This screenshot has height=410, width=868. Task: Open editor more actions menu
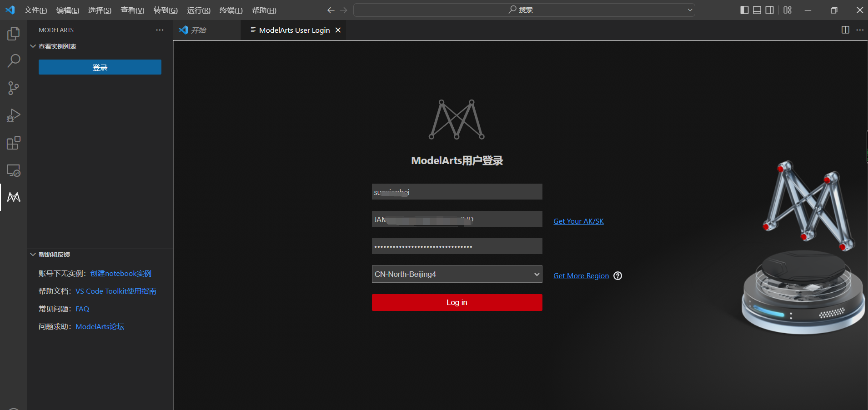pyautogui.click(x=860, y=30)
